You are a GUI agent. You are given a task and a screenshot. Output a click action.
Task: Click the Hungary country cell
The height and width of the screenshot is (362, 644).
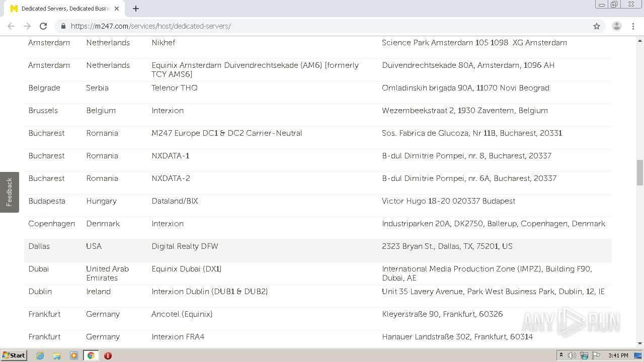(x=101, y=201)
